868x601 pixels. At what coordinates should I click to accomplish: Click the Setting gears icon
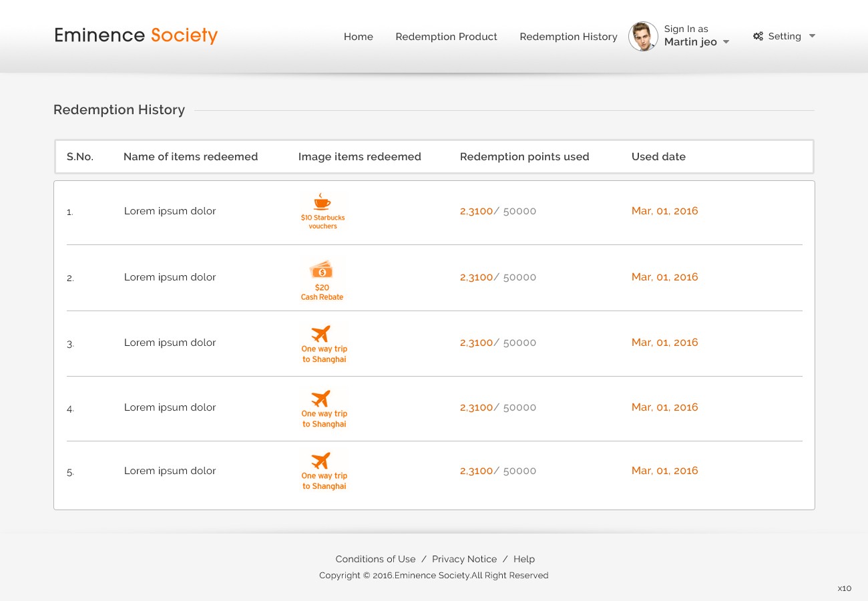coord(758,36)
